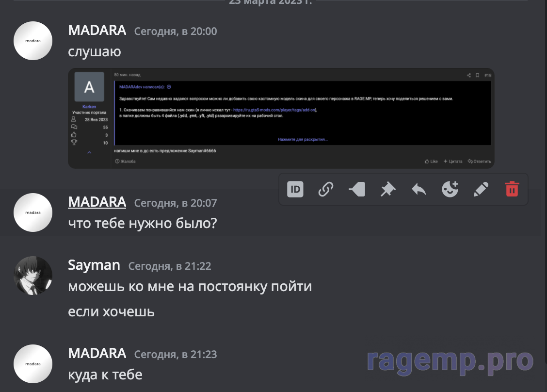This screenshot has width=547, height=392.
Task: Click Sayman's anime avatar
Action: click(33, 276)
